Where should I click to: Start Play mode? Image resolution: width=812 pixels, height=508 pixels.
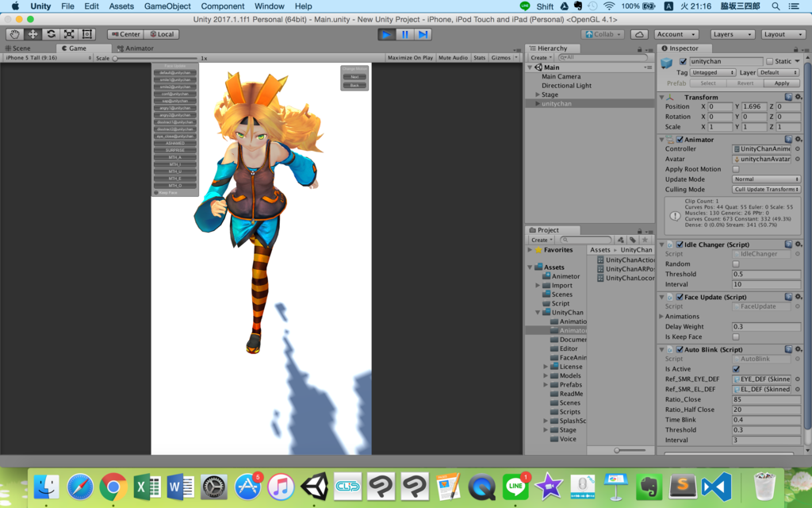click(x=386, y=34)
